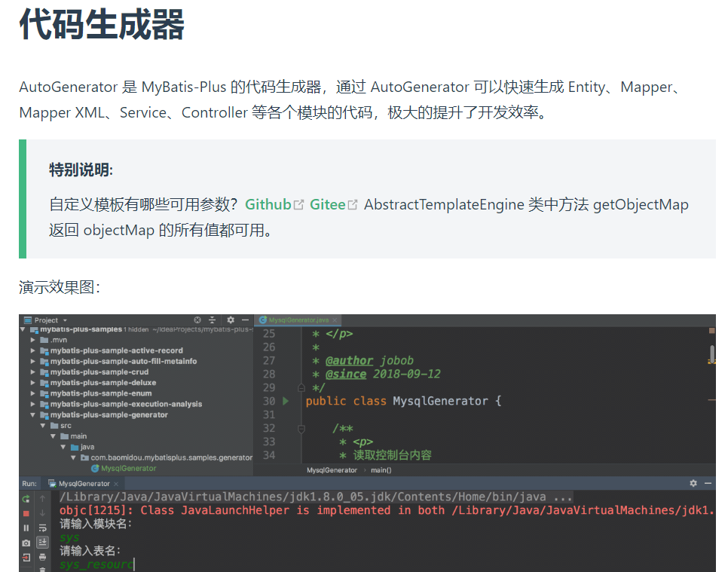Screen dimensions: 728x572
Task: Click the down arrow in Run toolbar
Action: tap(42, 513)
